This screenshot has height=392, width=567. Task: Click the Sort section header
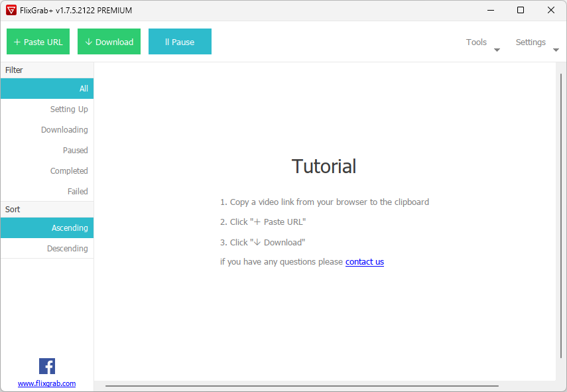pyautogui.click(x=47, y=210)
